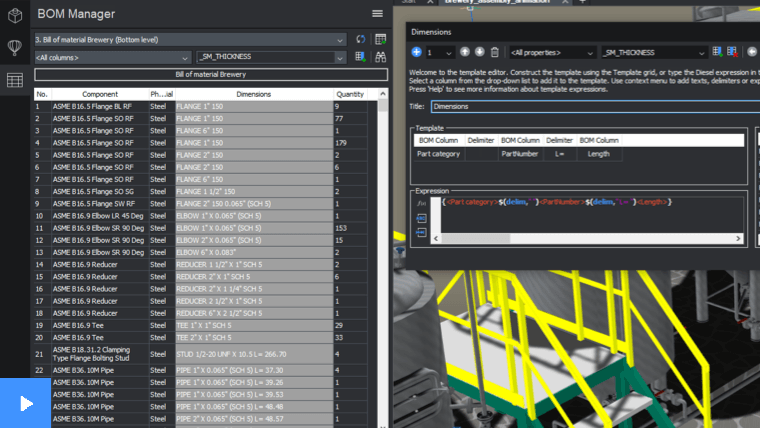
Task: Click the Quantity column header
Action: tap(350, 94)
